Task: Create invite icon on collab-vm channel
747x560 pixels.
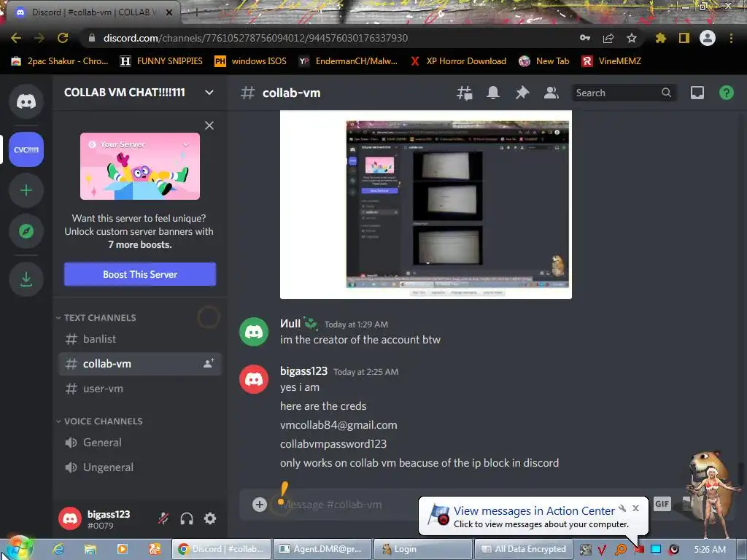Action: pos(209,363)
